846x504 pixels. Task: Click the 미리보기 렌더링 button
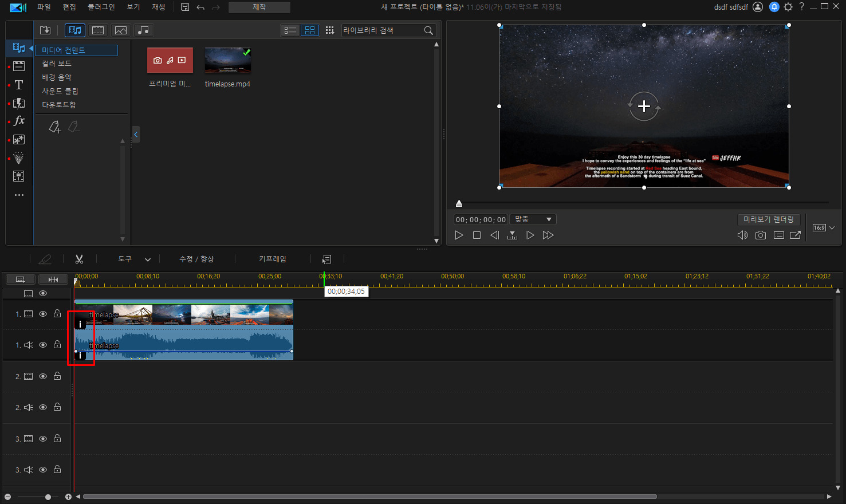pos(768,219)
